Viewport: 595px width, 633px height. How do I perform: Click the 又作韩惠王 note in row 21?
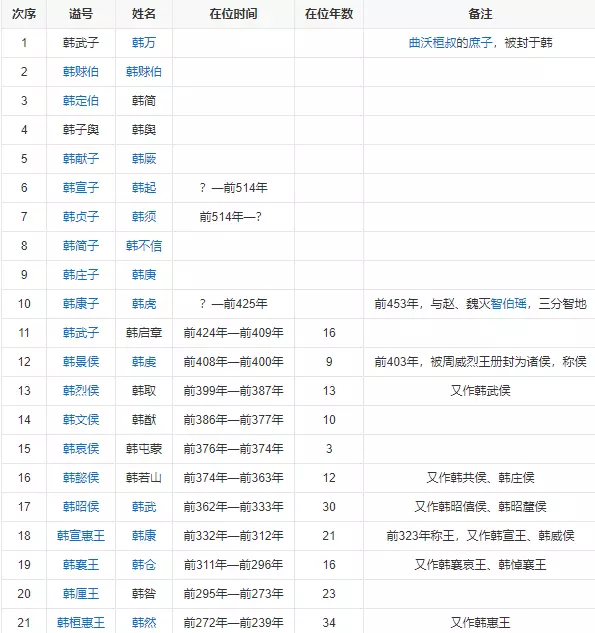480,623
